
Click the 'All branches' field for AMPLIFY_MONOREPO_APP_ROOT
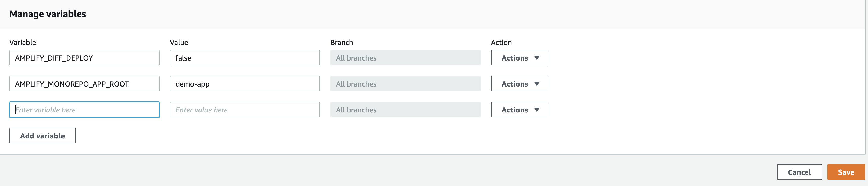[405, 84]
